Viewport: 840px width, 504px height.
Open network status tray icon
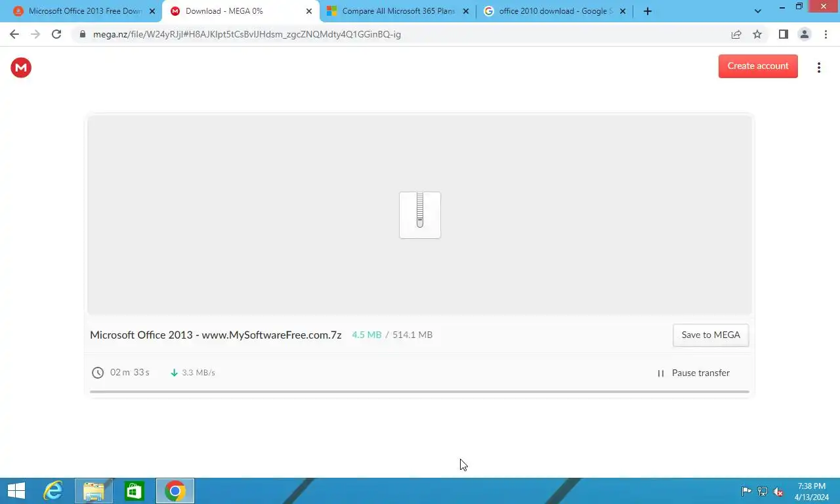pyautogui.click(x=763, y=492)
